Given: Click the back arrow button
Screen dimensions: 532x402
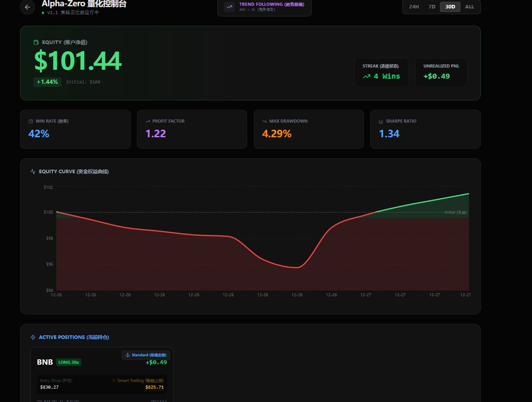Looking at the screenshot, I should (28, 7).
